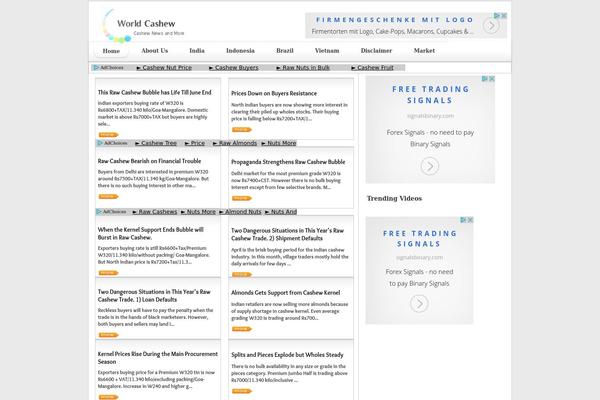Click the Nuts More link beside Raw Cashews

198,212
